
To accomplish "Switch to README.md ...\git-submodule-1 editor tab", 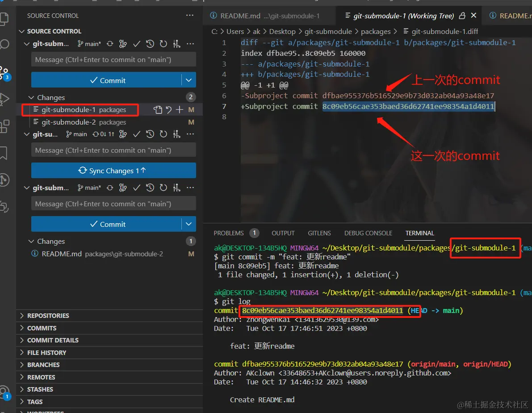I will [x=269, y=16].
